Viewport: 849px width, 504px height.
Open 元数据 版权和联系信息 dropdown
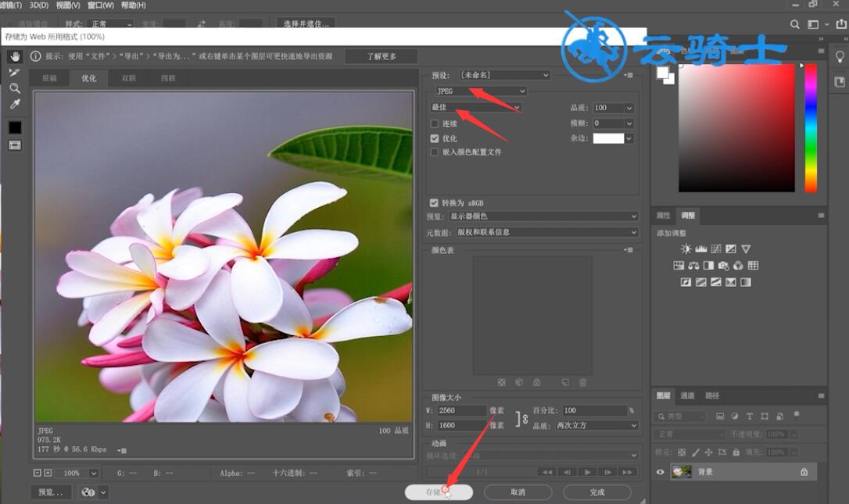coord(547,232)
